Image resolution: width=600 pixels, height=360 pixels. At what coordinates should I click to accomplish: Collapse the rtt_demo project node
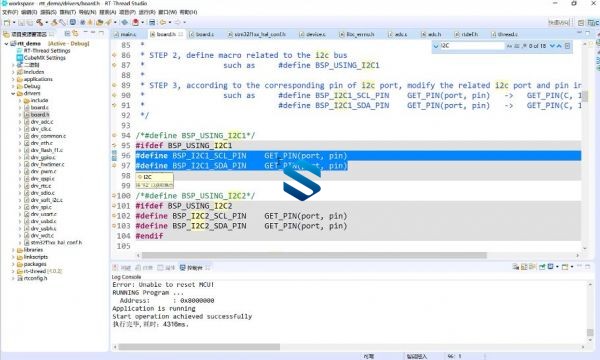pos(6,44)
